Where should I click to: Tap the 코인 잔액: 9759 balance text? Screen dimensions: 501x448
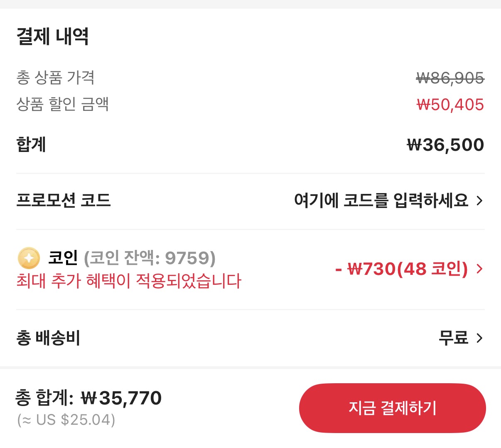click(150, 258)
